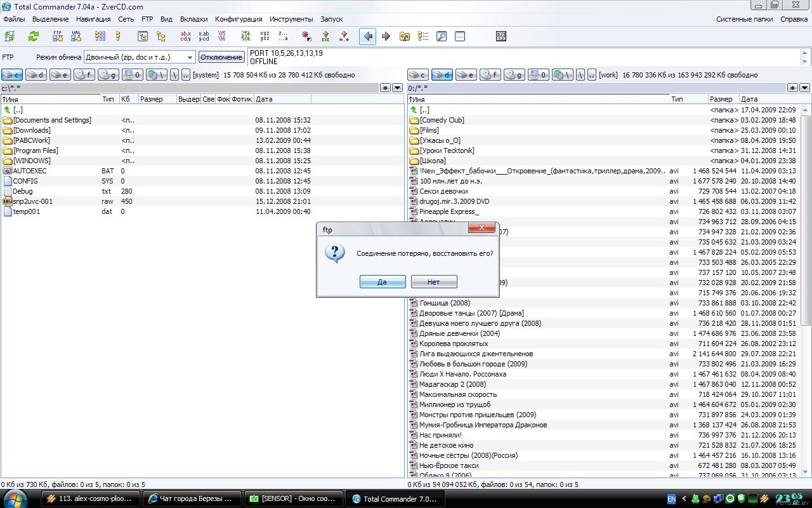This screenshot has height=508, width=812.
Task: Click the EN language indicator in tray
Action: pos(671,499)
